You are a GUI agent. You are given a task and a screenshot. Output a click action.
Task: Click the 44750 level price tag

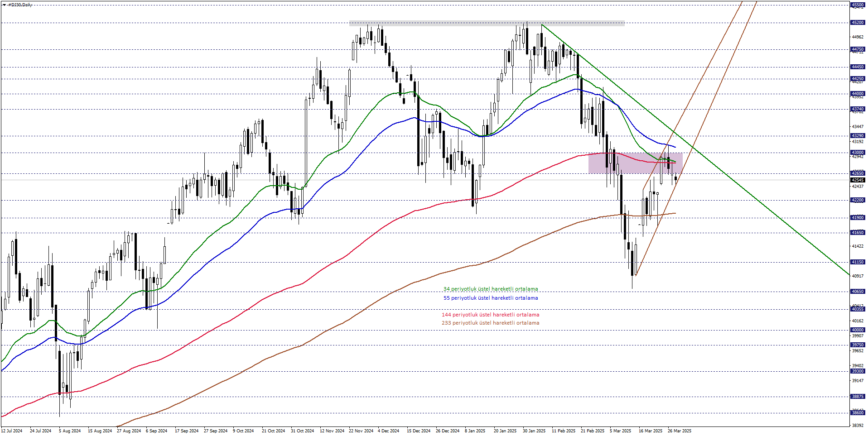[x=858, y=49]
